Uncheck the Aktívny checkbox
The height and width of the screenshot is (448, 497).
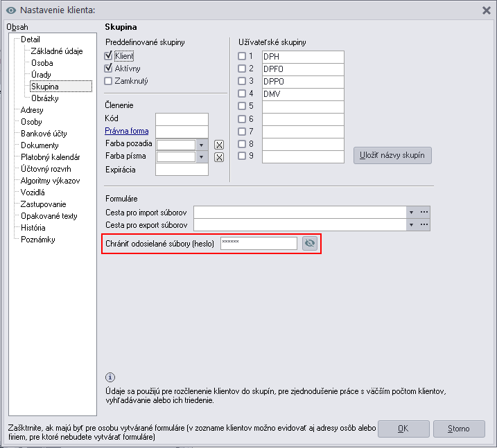[x=108, y=68]
